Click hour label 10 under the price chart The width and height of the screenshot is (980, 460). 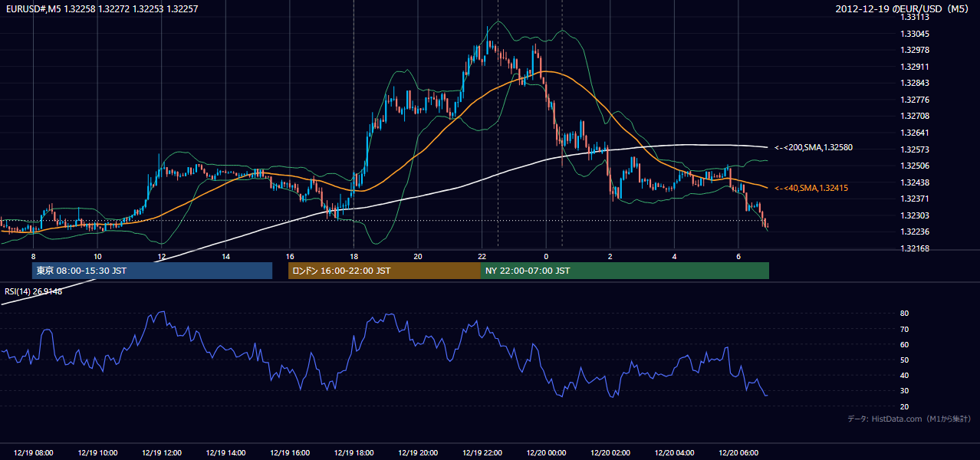tap(97, 256)
